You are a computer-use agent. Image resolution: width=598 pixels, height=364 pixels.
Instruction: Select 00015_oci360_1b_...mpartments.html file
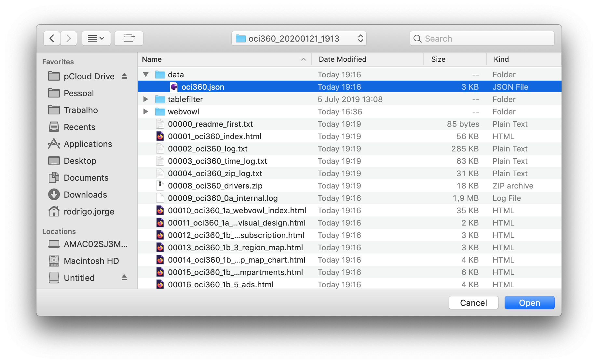235,272
